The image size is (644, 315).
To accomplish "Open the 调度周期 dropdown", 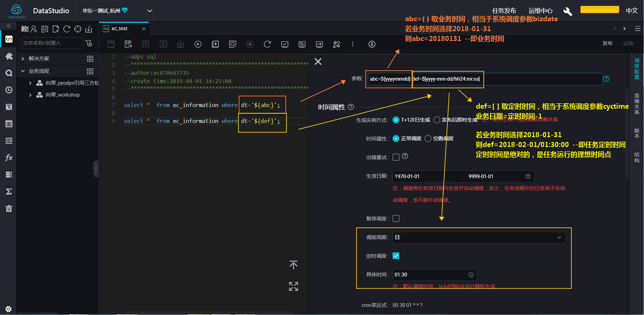I will pos(479,237).
